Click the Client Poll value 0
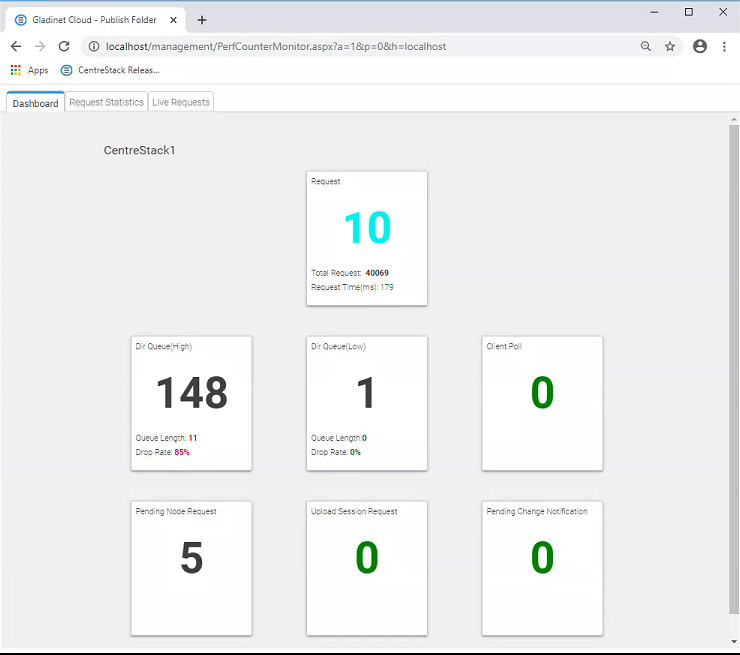Viewport: 740px width, 655px height. click(542, 393)
